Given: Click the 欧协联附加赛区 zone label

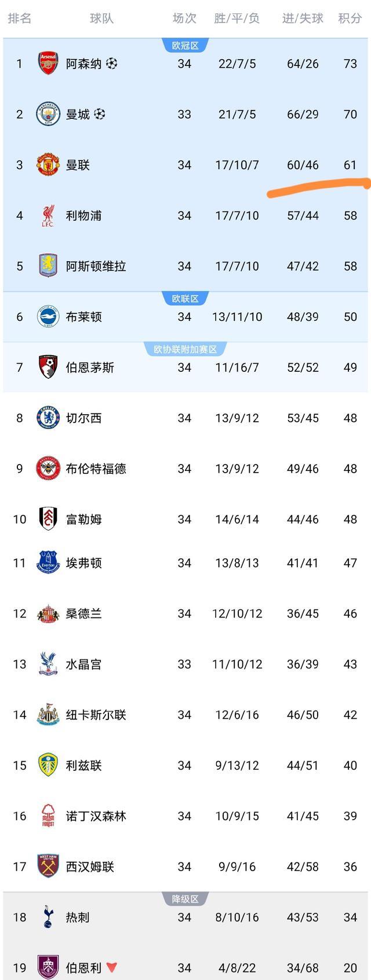Looking at the screenshot, I should [x=185, y=349].
